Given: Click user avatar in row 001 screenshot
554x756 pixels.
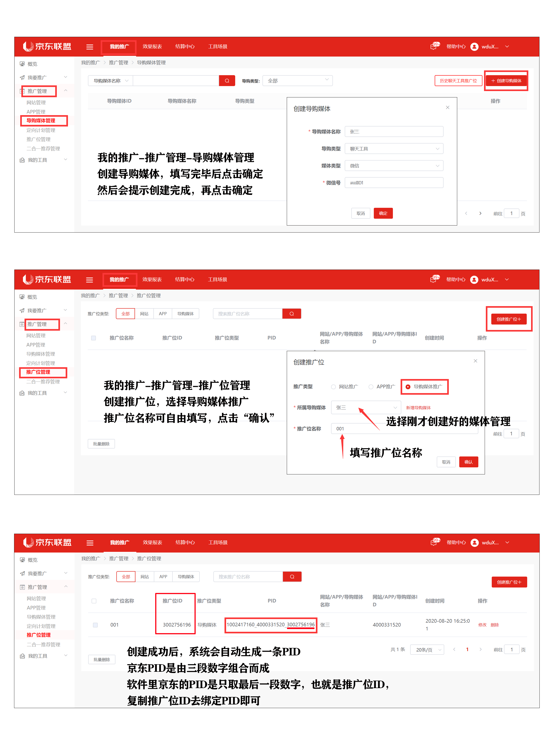Looking at the screenshot, I should click(474, 543).
